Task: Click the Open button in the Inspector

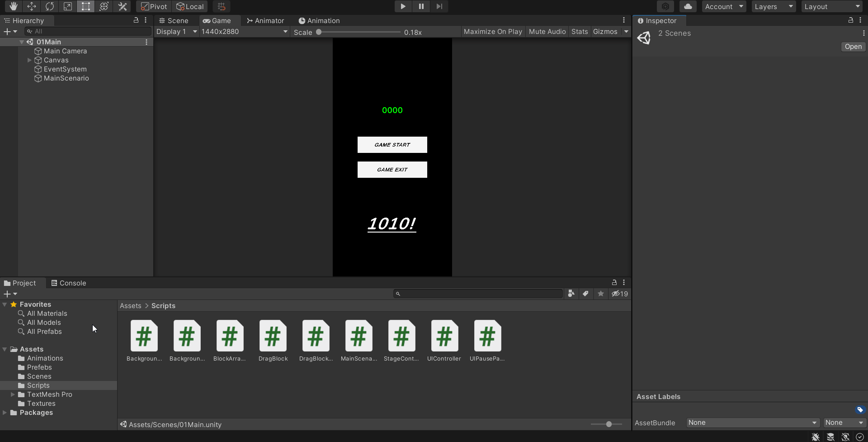Action: 853,47
